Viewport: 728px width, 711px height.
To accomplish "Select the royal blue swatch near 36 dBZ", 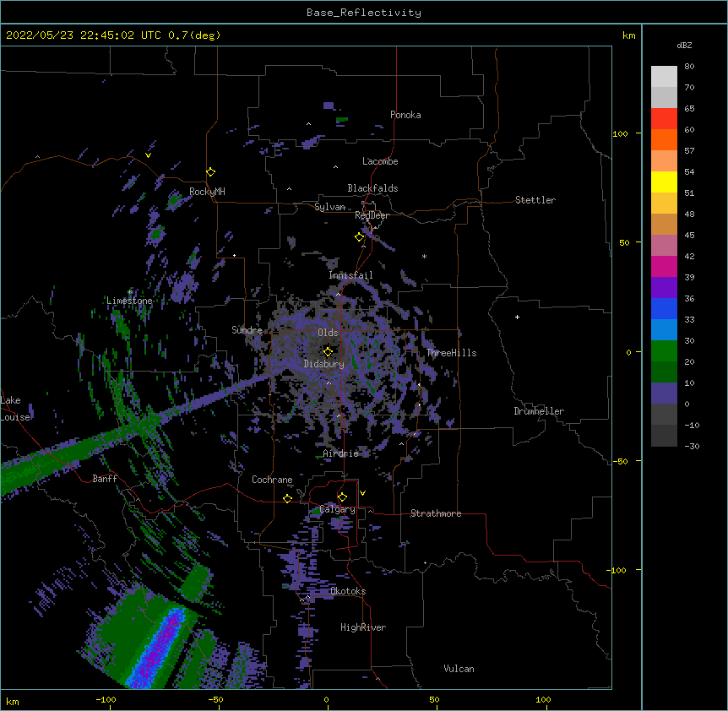I will tap(664, 308).
